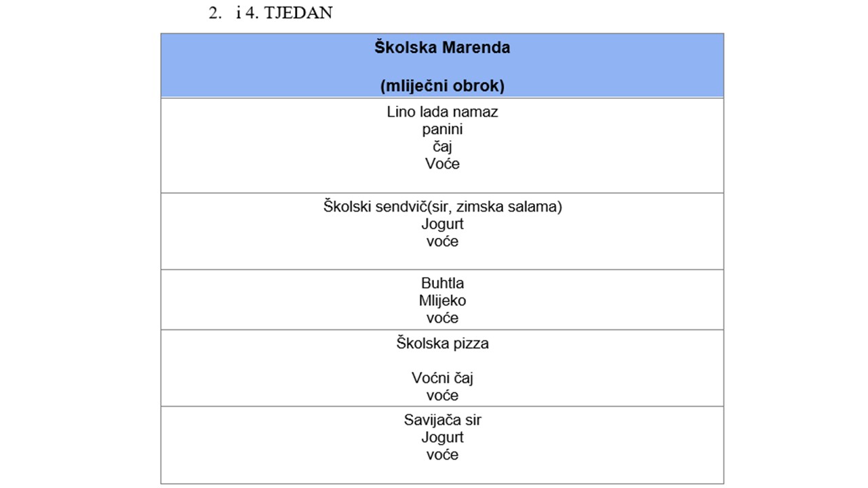Click the word TJEDAN in the heading

298,13
